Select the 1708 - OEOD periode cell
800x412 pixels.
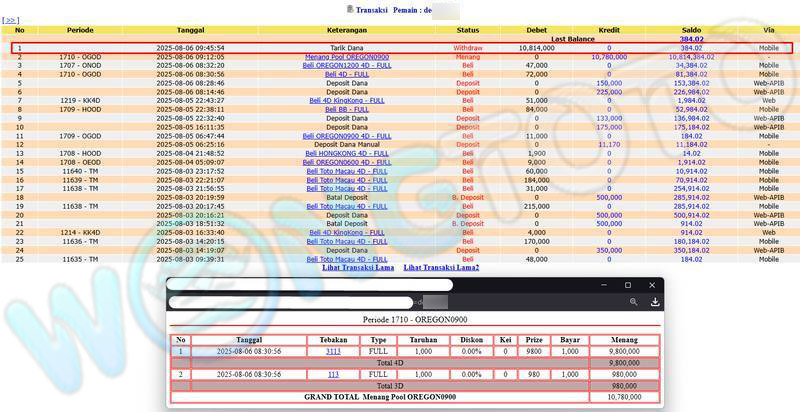pos(80,162)
